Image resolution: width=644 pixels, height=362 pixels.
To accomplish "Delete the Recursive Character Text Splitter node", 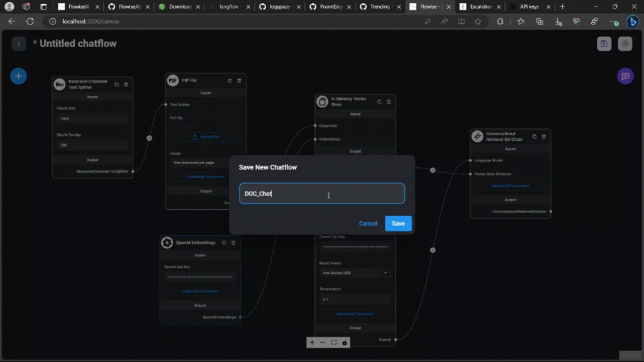I will tap(126, 85).
